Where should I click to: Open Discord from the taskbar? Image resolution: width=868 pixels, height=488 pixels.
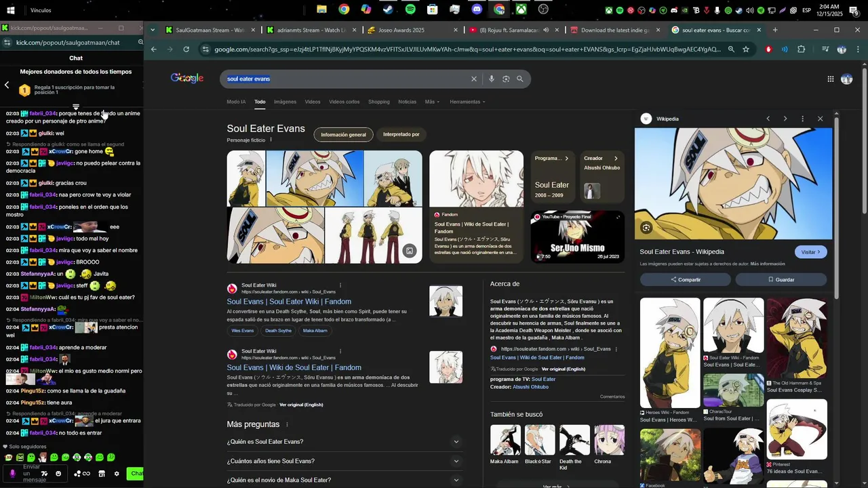click(x=477, y=9)
